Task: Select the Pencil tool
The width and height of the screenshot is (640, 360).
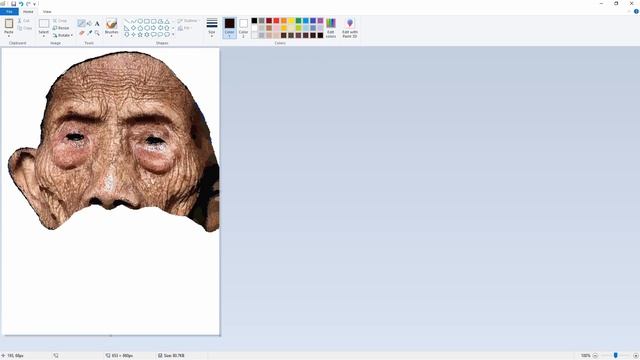Action: [x=82, y=23]
